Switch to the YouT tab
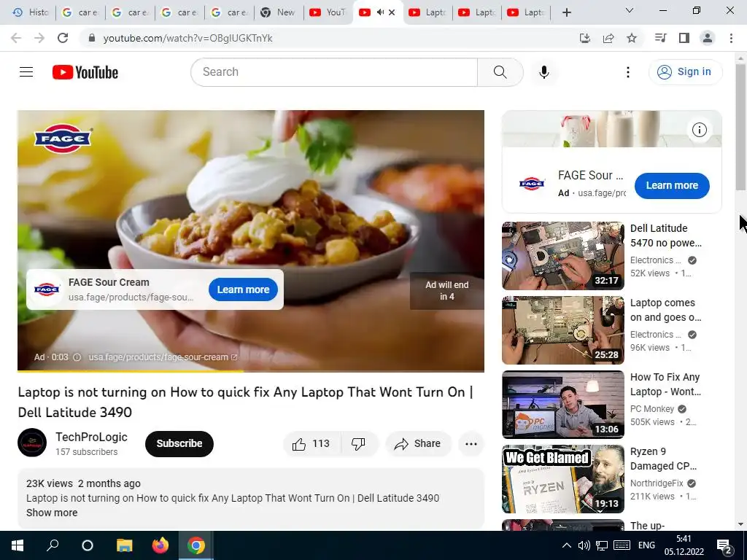Viewport: 747px width, 560px height. point(329,12)
